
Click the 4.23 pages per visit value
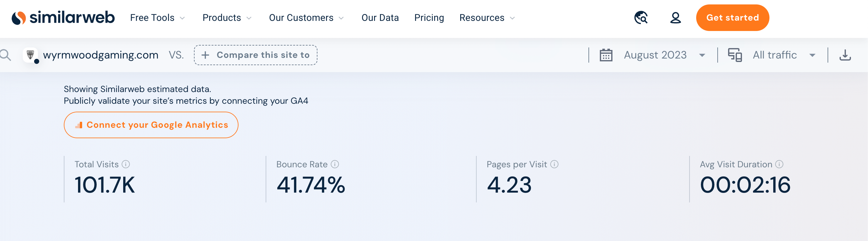click(x=509, y=185)
